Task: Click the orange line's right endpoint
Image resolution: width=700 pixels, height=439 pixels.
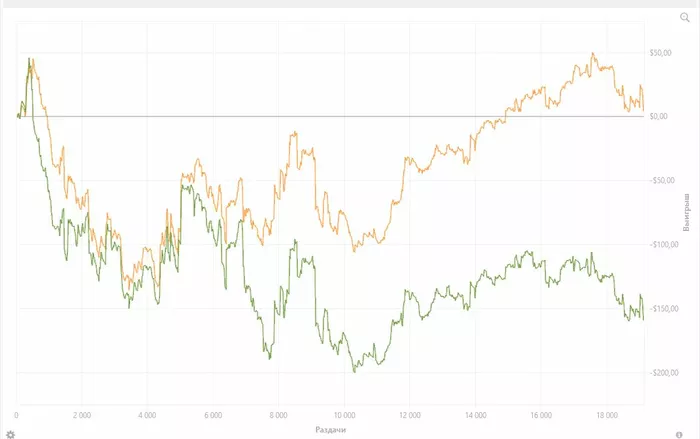Action: coord(643,109)
